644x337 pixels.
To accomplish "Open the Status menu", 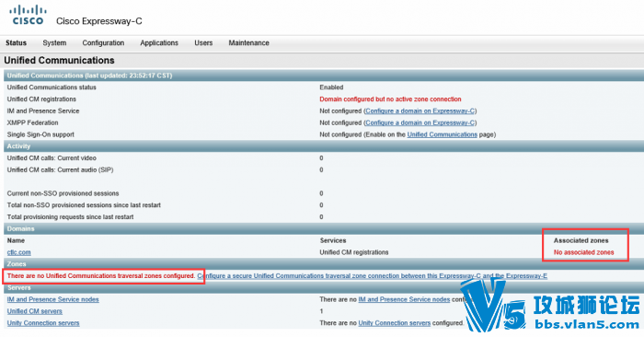I will [16, 42].
